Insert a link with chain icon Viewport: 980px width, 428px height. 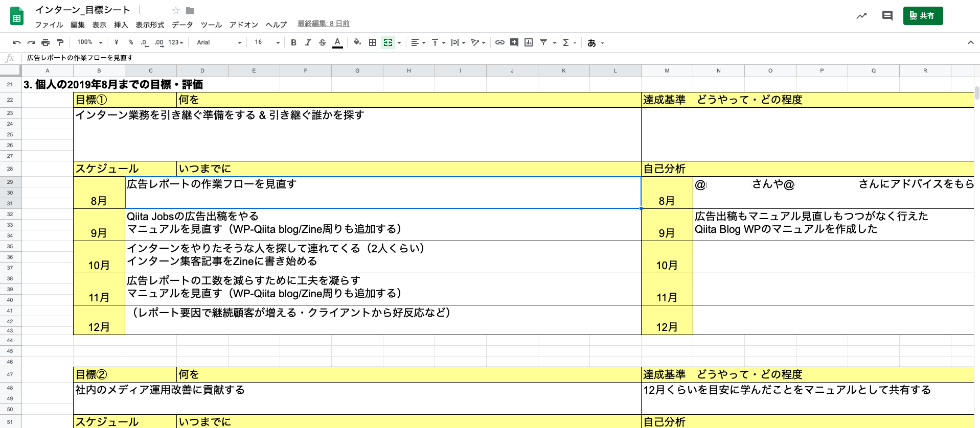[x=500, y=42]
